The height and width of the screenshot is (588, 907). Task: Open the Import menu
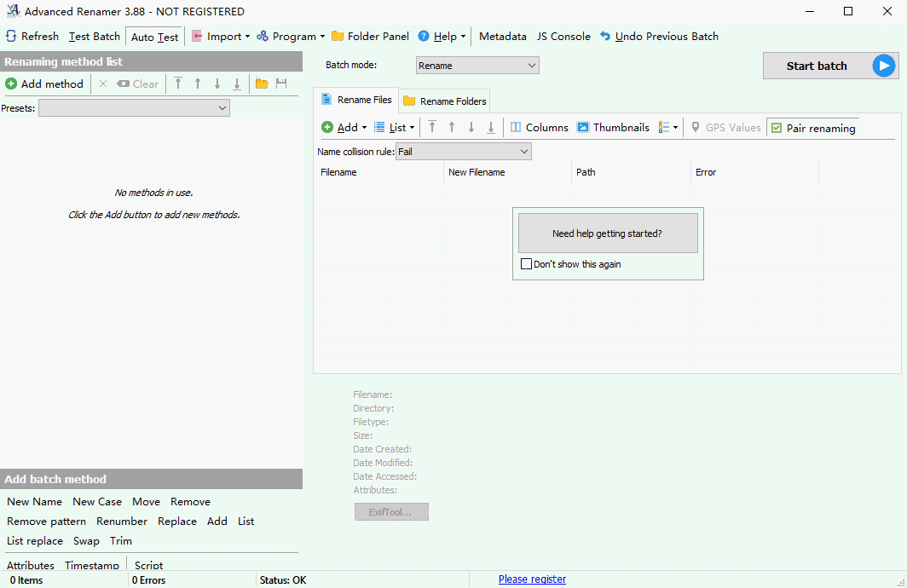click(220, 37)
